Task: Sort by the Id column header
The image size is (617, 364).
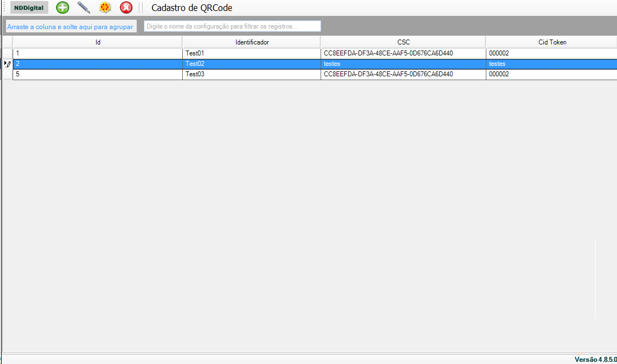Action: pos(98,42)
